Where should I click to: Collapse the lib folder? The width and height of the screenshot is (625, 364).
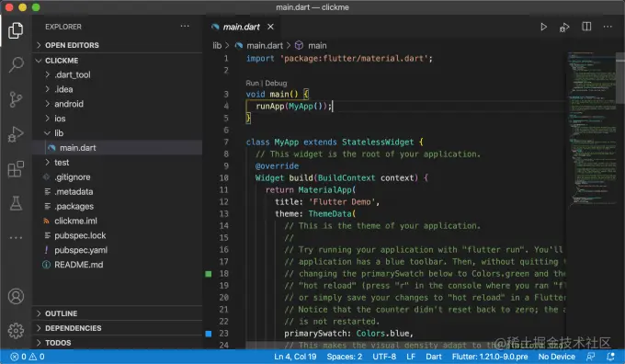click(x=118, y=133)
